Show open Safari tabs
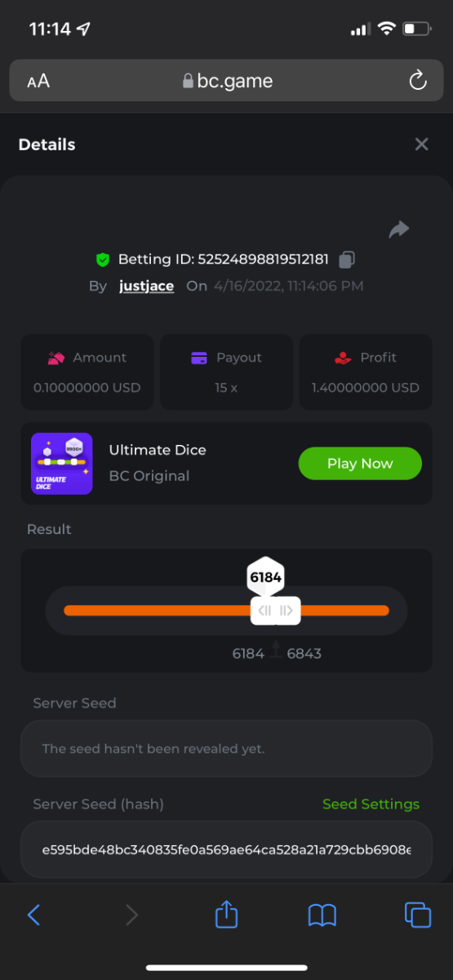This screenshot has height=980, width=453. point(418,915)
